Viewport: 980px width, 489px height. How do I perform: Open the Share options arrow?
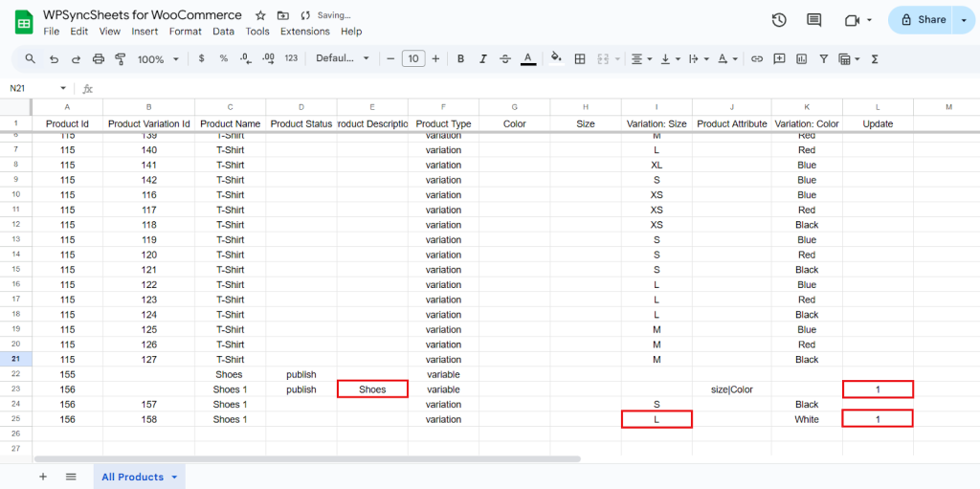coord(963,20)
